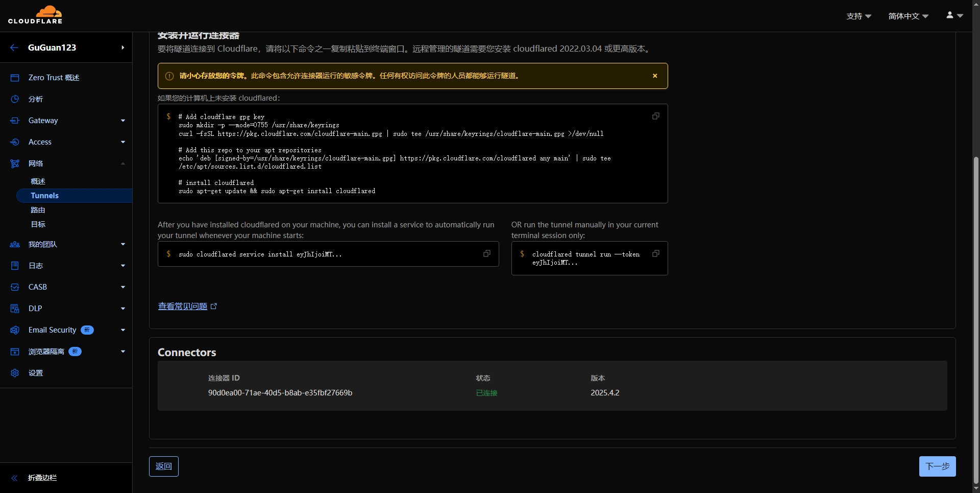Click 折叠边栏 to collapse sidebar

pos(42,478)
